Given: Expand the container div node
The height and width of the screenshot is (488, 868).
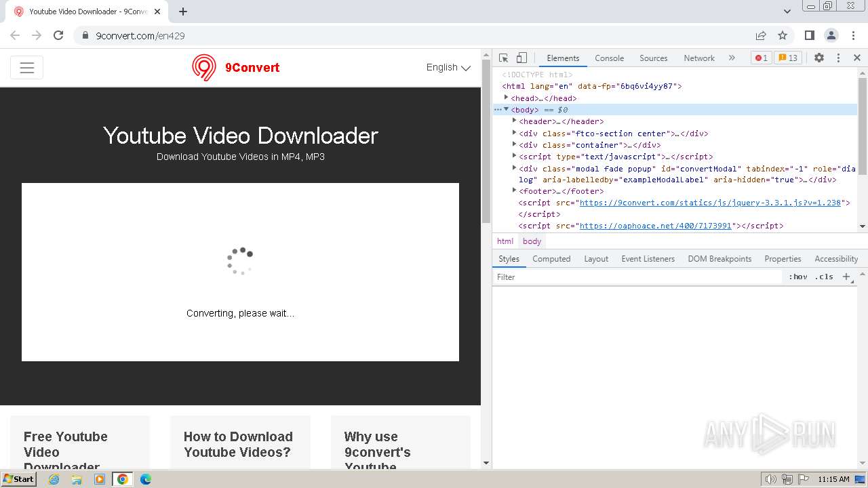Looking at the screenshot, I should coord(514,145).
